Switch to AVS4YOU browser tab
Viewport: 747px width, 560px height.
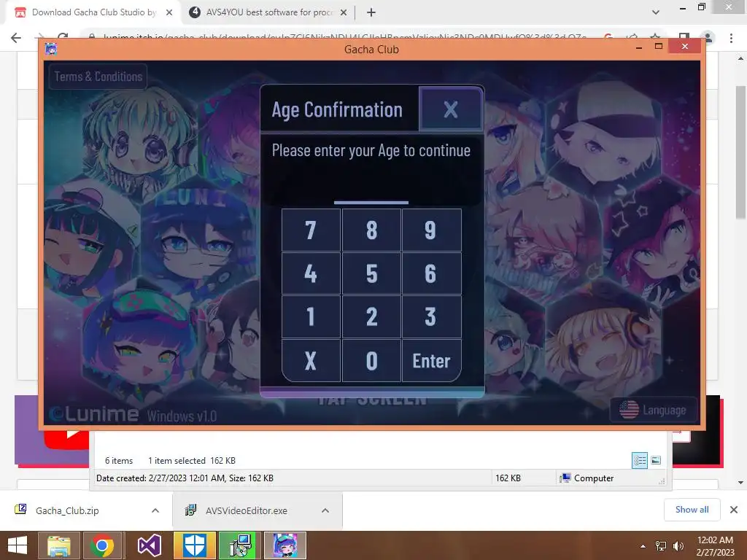click(x=269, y=12)
